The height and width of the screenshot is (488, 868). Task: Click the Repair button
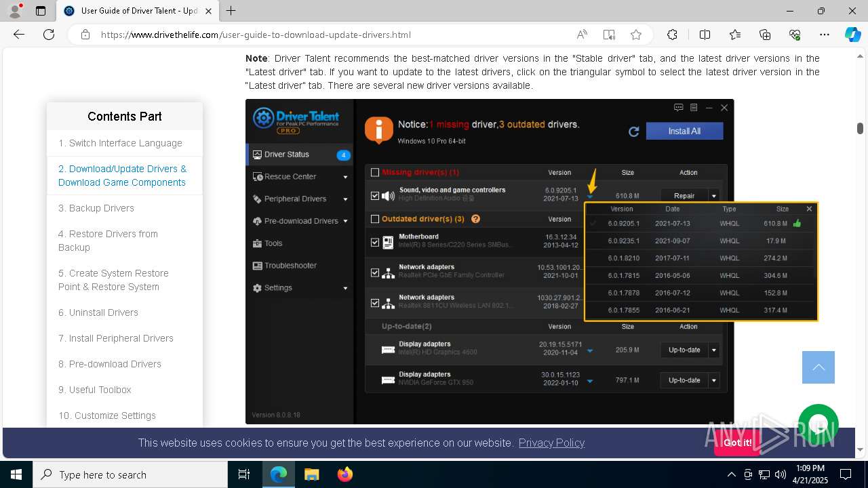[684, 196]
